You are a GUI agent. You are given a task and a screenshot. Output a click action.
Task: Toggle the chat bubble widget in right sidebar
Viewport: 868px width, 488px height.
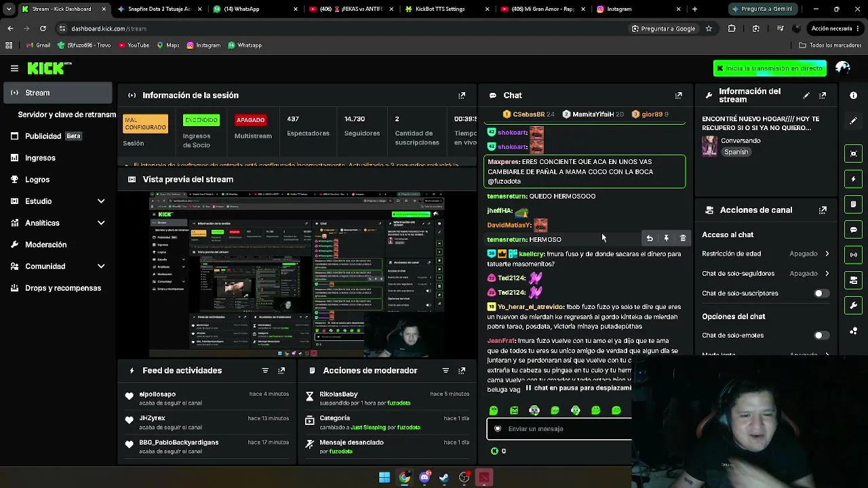point(854,230)
